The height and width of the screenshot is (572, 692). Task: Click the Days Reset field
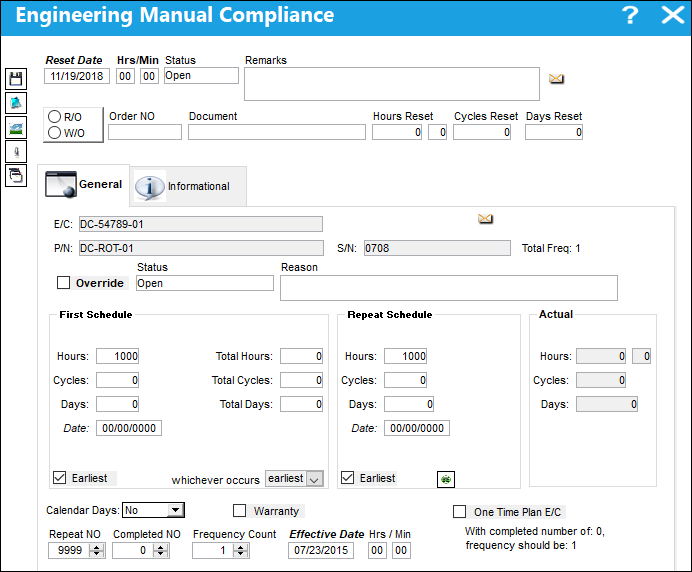point(554,132)
